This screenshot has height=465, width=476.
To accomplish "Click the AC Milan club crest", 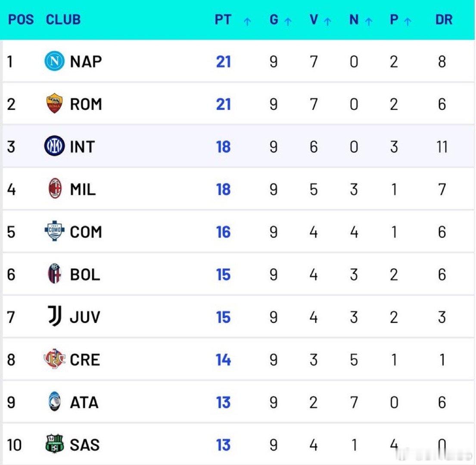I will (55, 189).
